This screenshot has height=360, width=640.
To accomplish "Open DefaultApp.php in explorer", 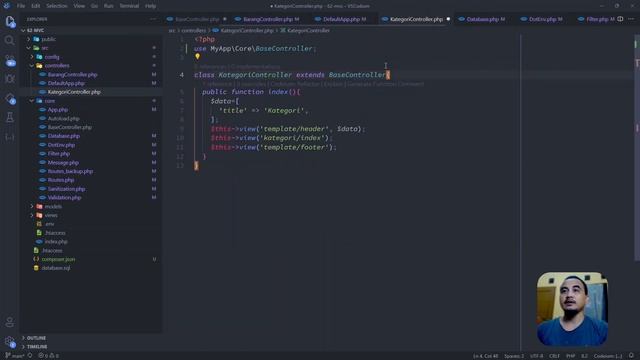I will click(66, 83).
